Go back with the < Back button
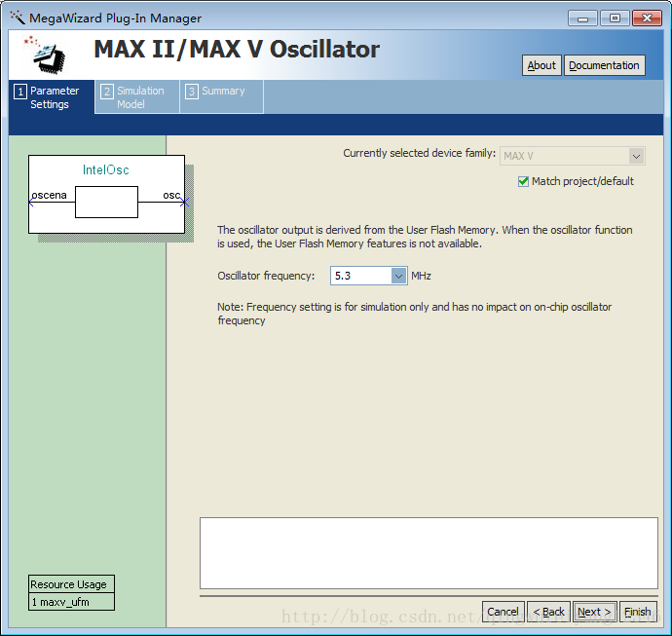 coord(548,612)
